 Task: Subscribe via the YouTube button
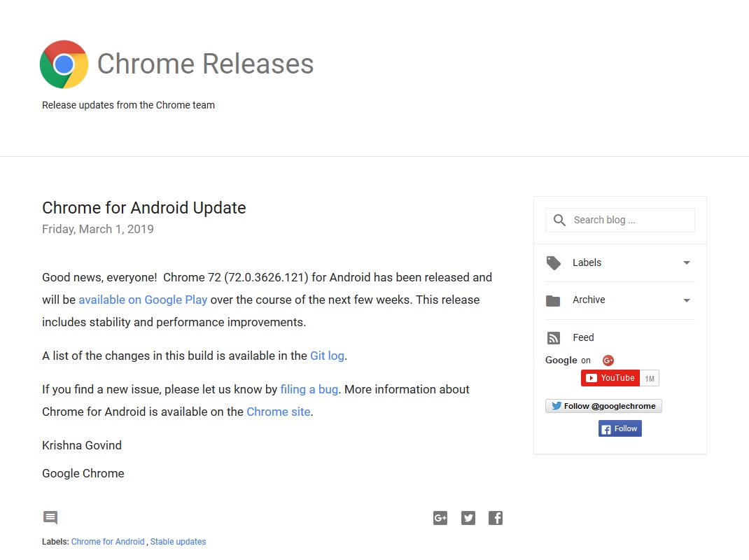(x=610, y=378)
